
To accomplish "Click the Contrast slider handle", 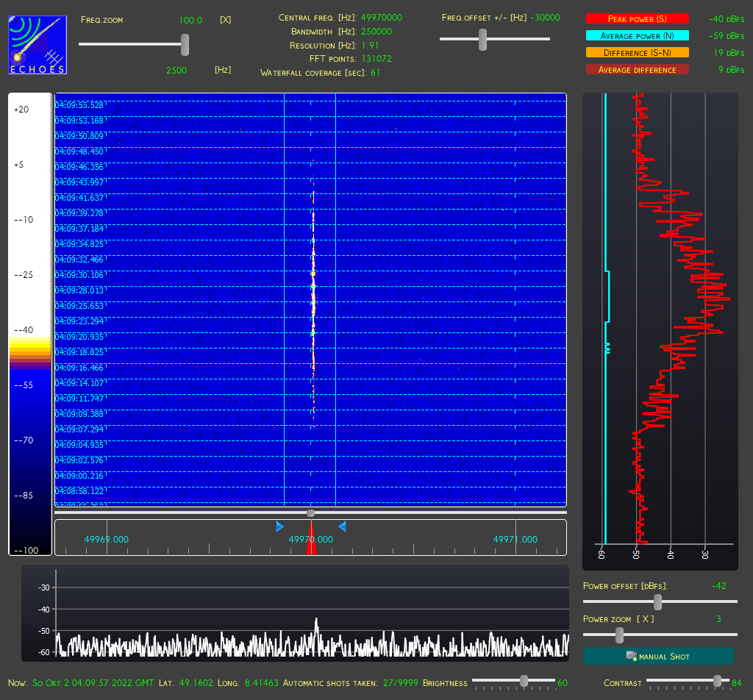I will tap(718, 681).
